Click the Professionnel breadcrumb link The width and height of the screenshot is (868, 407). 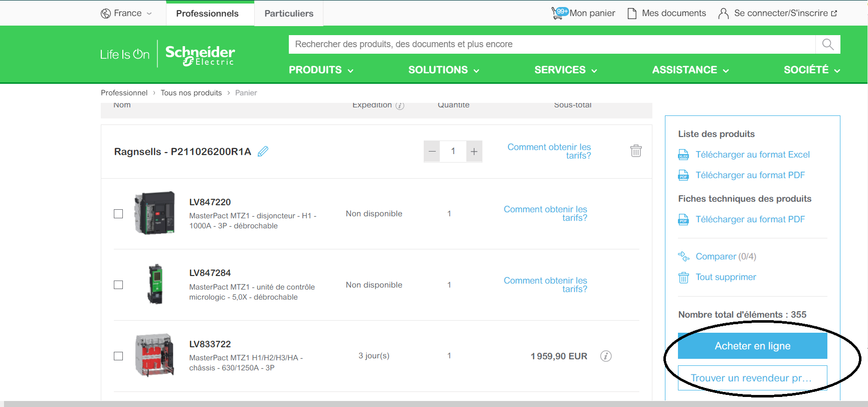[x=124, y=93]
